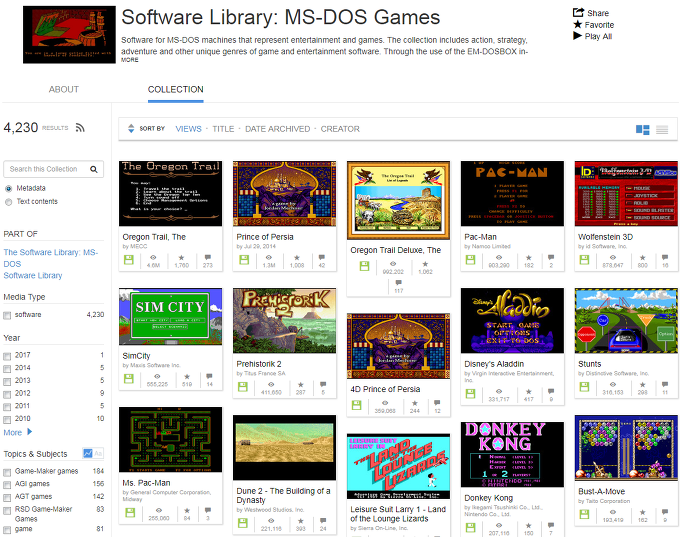This screenshot has height=537, width=680.
Task: Open Wolfenstein 3D title link
Action: [x=605, y=237]
